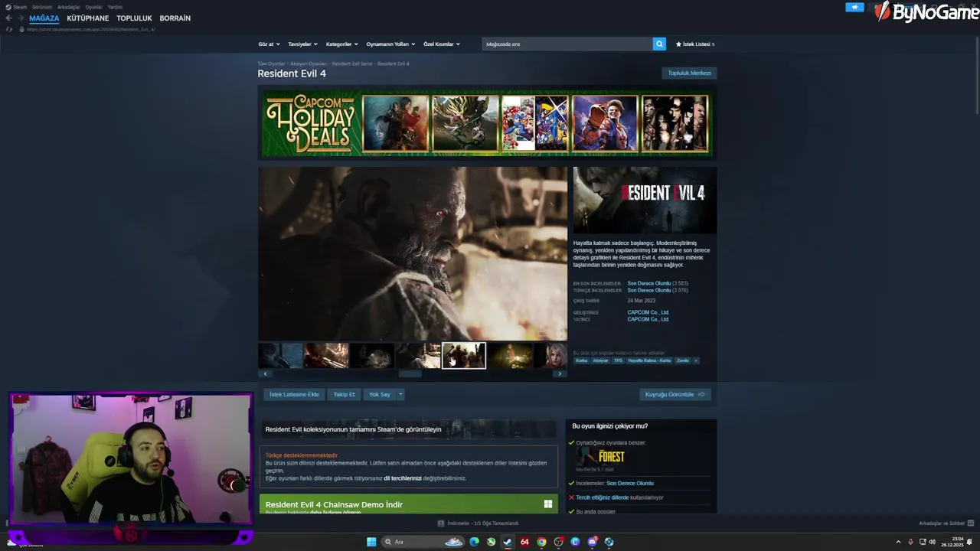The image size is (980, 551).
Task: Open Windows Start menu
Action: (371, 542)
